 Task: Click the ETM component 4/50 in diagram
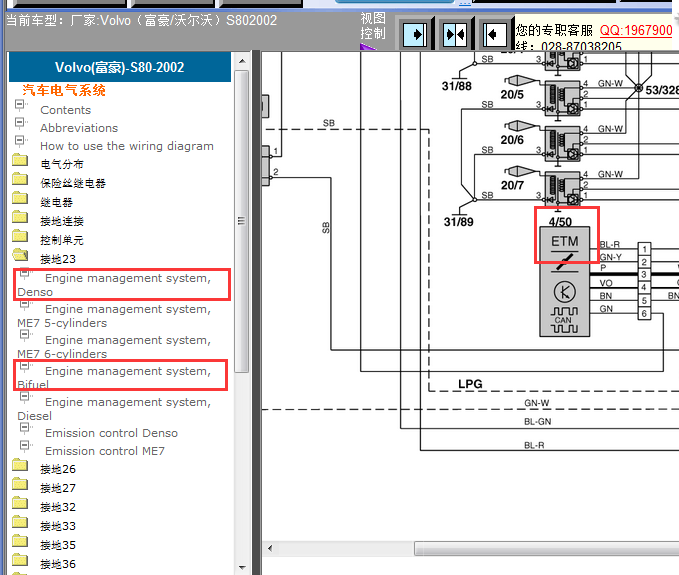pos(564,282)
